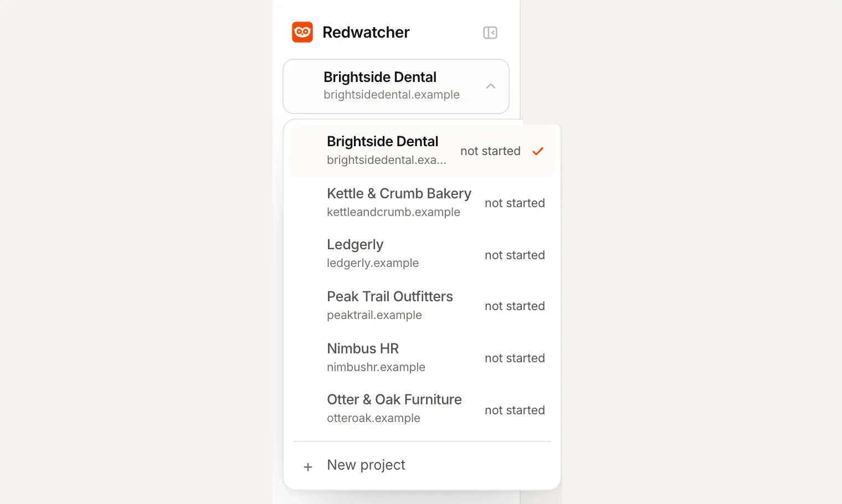The width and height of the screenshot is (842, 504).
Task: Click brightsidedental.example in the selector header
Action: click(x=392, y=95)
